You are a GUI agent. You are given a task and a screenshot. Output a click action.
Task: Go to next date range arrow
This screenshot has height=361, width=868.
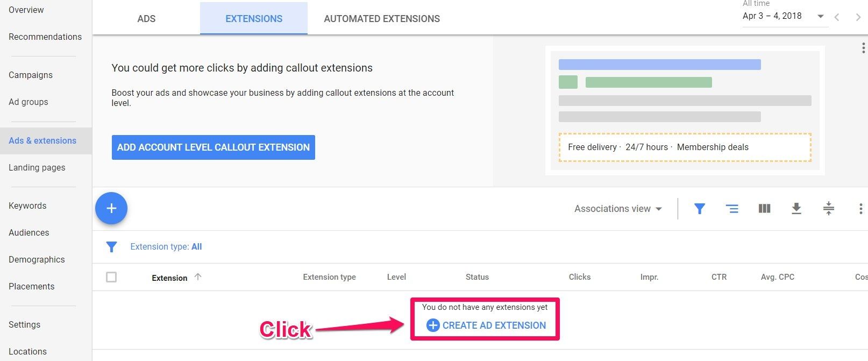(858, 17)
